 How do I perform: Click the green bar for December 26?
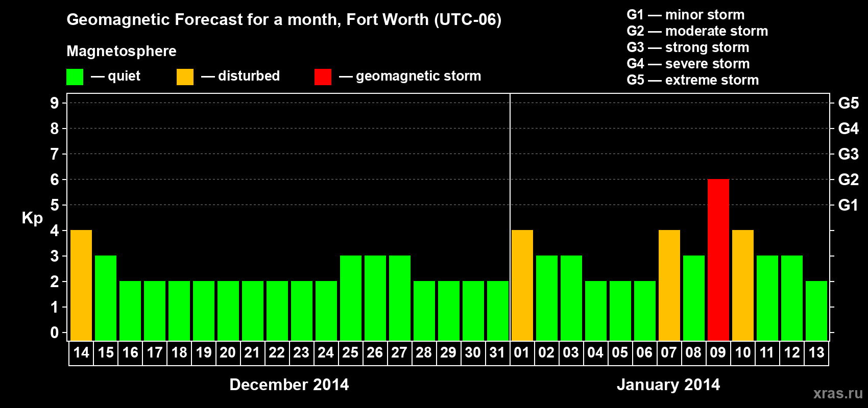coord(375,298)
